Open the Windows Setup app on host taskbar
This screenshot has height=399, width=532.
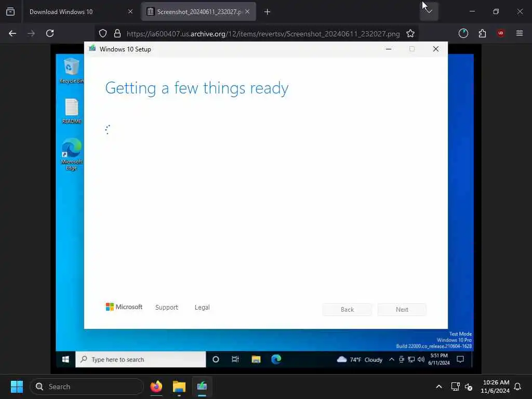(202, 387)
